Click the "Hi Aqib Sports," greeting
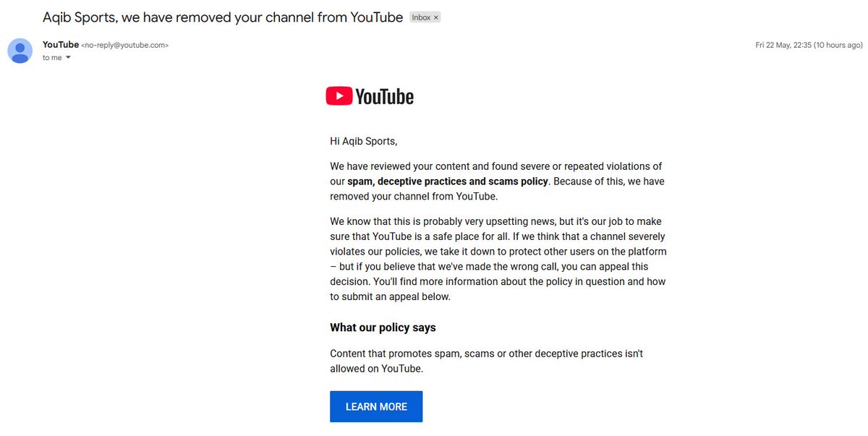Viewport: 868px width, 436px height. (364, 141)
